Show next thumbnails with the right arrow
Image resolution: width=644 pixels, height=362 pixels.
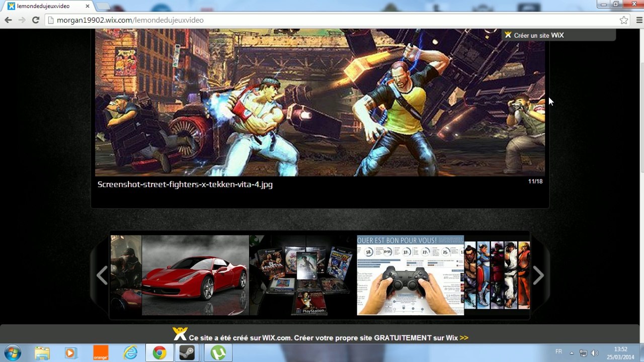coord(538,275)
